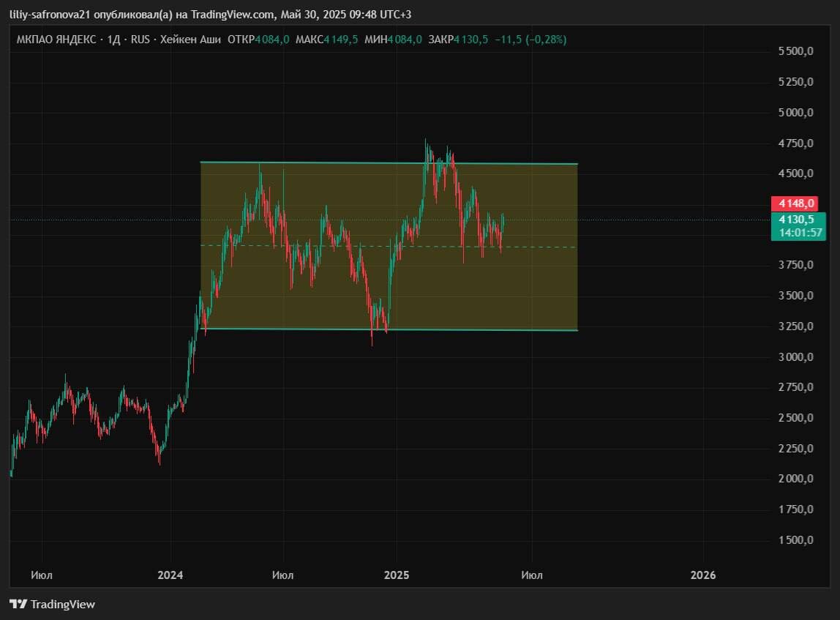Viewport: 840px width, 620px height.
Task: Click the 5 250,0 price axis label
Action: (x=795, y=81)
